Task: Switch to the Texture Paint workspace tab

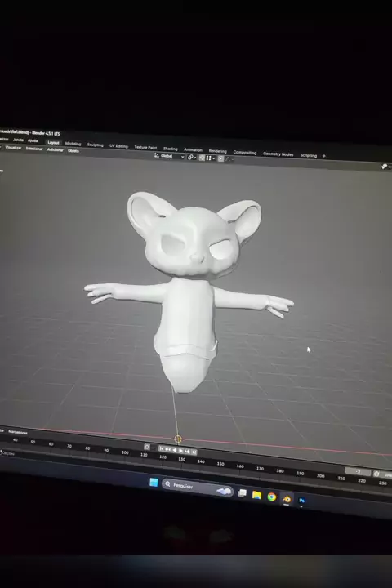Action: tap(145, 147)
